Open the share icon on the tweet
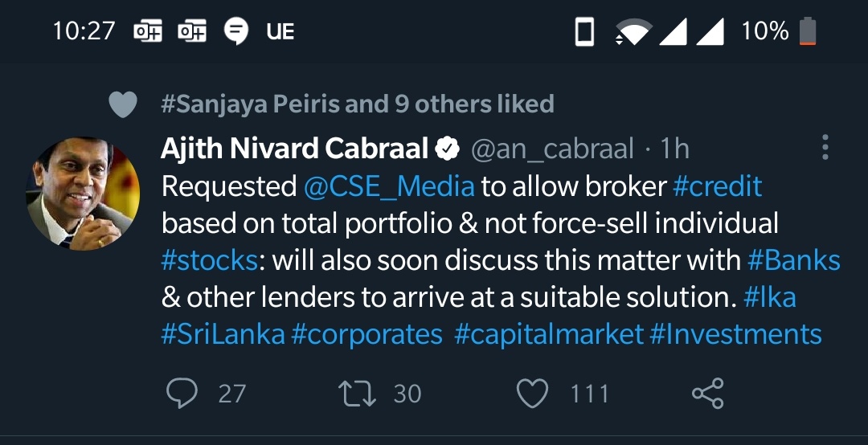This screenshot has width=868, height=445. coord(708,394)
